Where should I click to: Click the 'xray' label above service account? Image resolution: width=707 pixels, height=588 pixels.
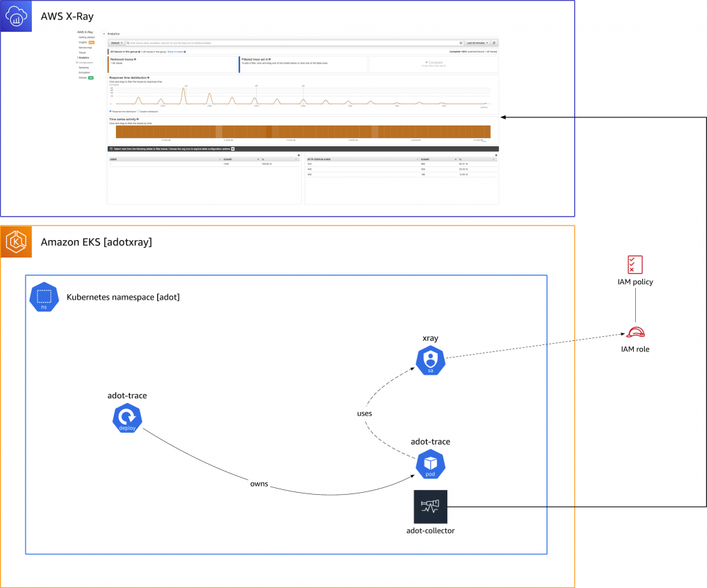coord(430,338)
